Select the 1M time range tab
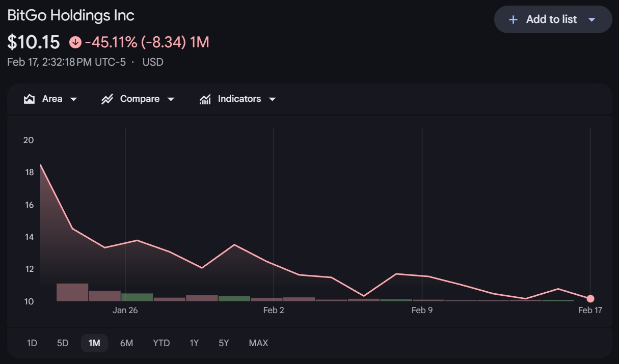 pos(94,343)
